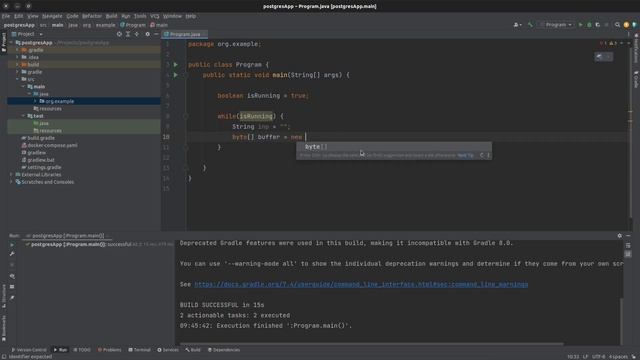Select settings.gradle file in project tree
Image resolution: width=640 pixels, height=360 pixels.
[x=41, y=167]
